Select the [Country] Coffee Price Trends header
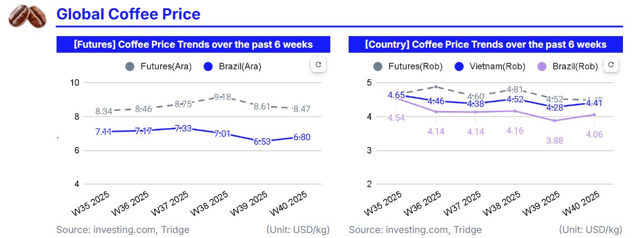 click(x=485, y=44)
